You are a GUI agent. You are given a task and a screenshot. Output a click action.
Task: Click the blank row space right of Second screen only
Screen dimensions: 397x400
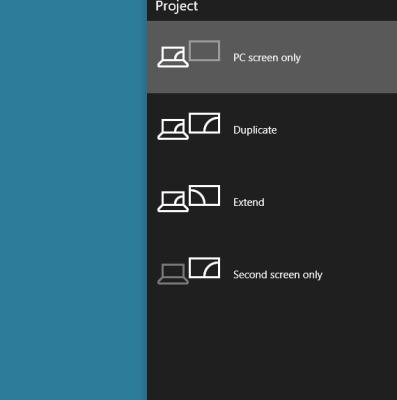(x=360, y=274)
